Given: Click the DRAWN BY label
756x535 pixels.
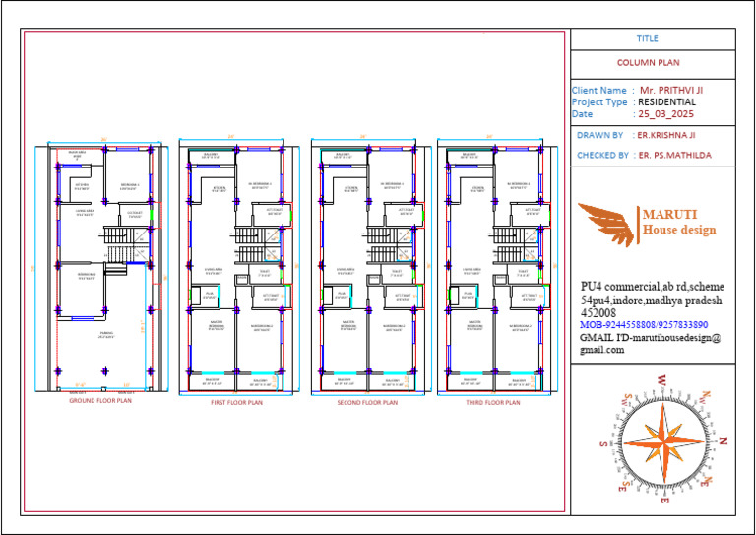Looking at the screenshot, I should [x=599, y=136].
